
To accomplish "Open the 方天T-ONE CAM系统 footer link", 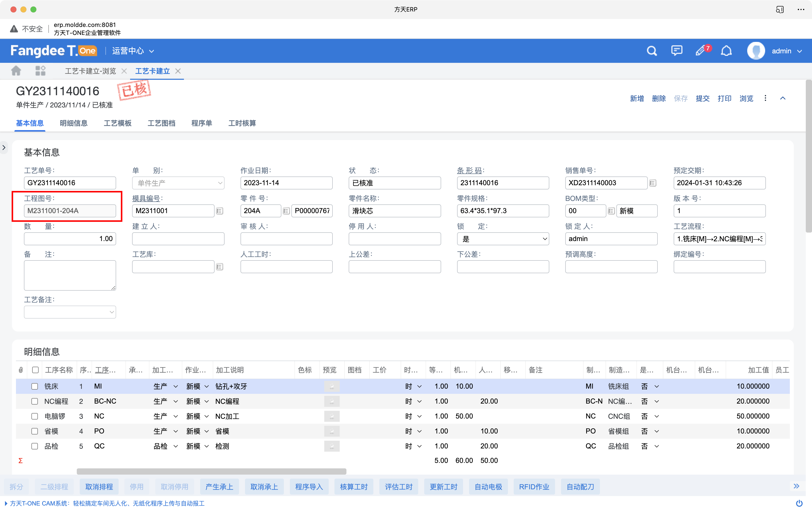I will [107, 503].
